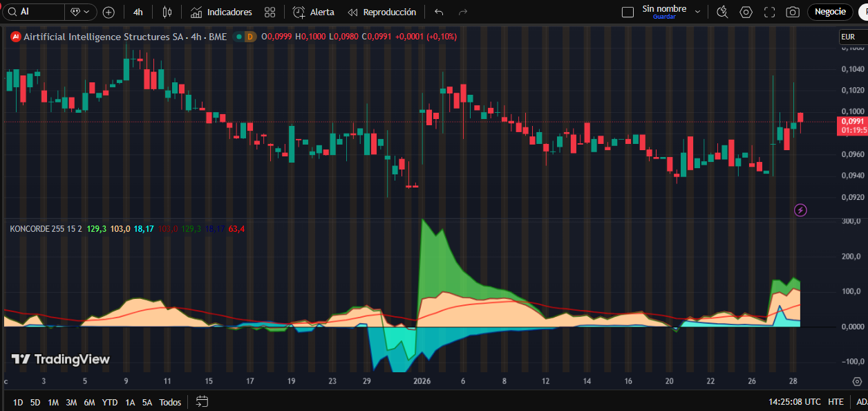Open the EUR currency dropdown
Image resolution: width=868 pixels, height=411 pixels.
coord(851,37)
